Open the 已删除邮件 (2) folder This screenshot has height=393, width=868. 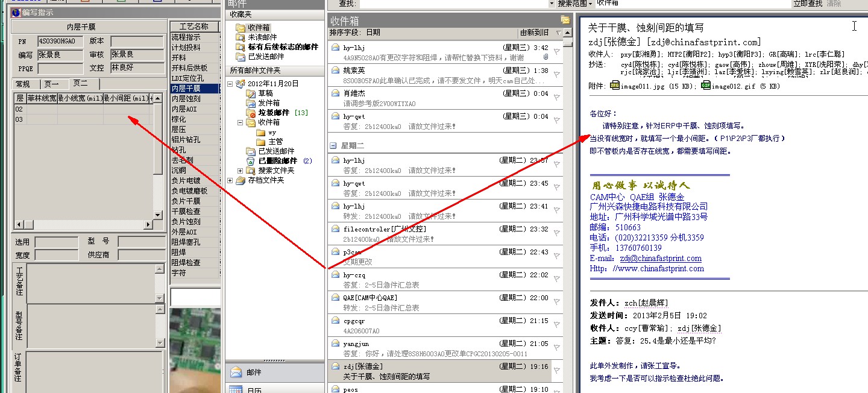coord(286,161)
